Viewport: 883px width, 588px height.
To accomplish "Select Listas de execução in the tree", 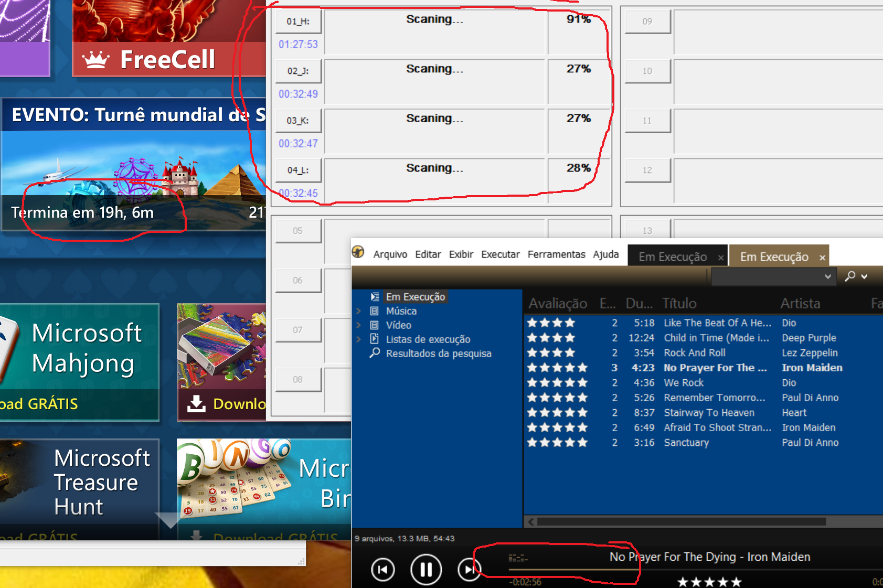I will [428, 339].
